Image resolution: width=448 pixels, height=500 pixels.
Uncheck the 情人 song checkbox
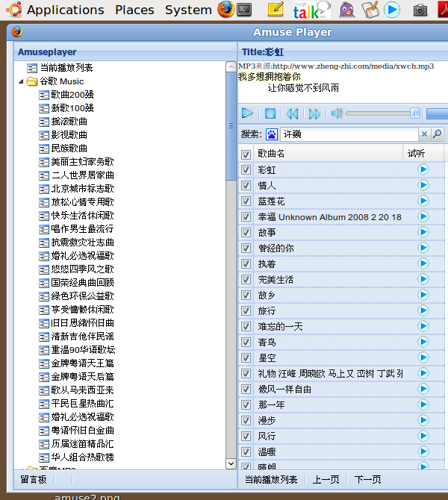(x=246, y=185)
